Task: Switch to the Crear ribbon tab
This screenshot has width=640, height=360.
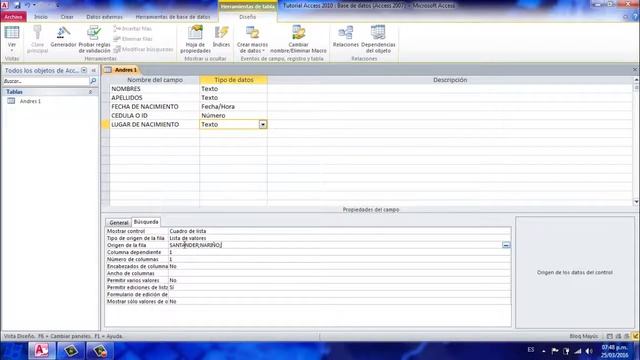Action: coord(67,17)
